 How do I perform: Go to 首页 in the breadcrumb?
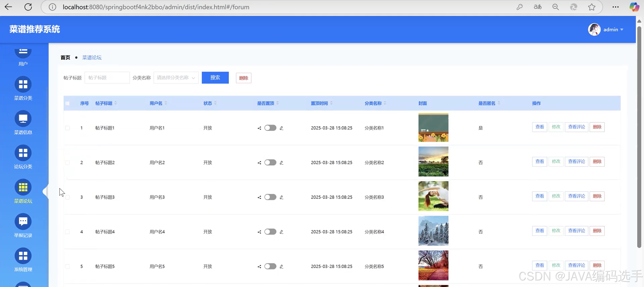(x=65, y=58)
